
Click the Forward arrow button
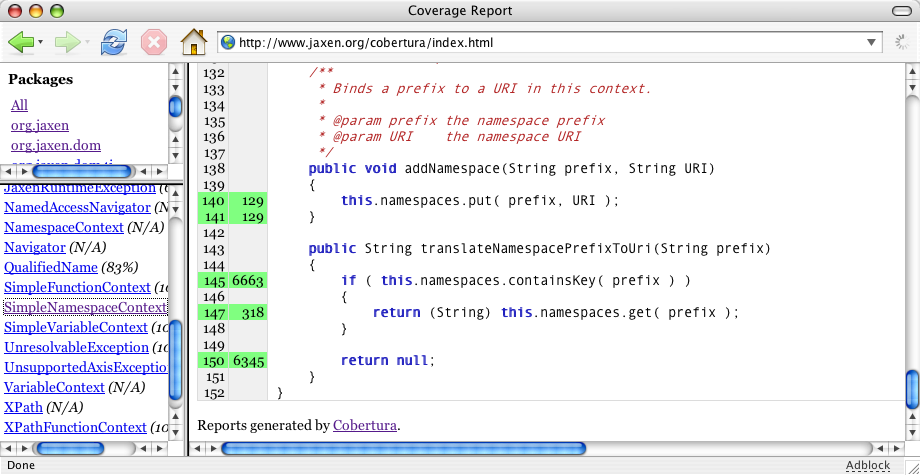pyautogui.click(x=67, y=43)
